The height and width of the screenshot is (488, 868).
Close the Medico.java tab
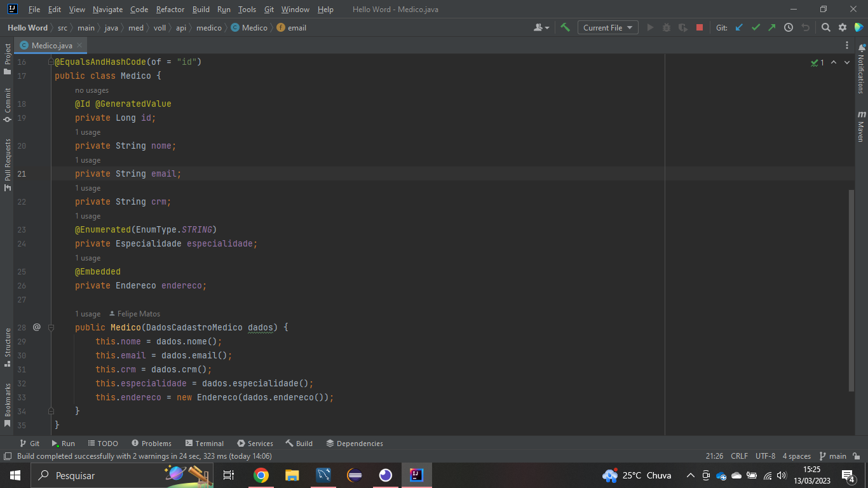click(79, 45)
